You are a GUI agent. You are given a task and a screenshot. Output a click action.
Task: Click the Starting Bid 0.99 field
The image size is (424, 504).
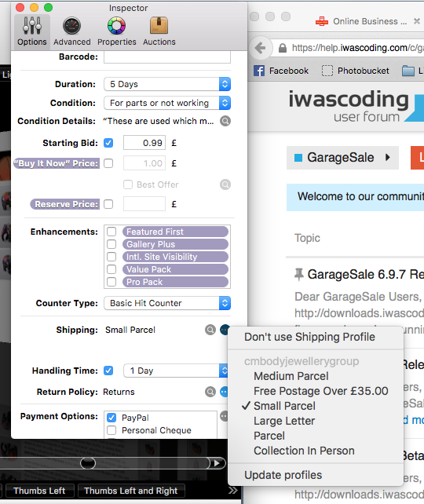coord(144,143)
